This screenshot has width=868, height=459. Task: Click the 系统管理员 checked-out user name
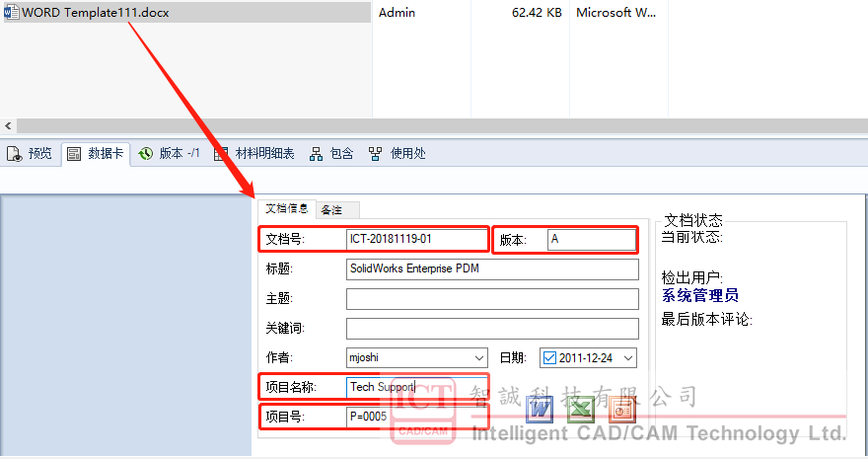(x=699, y=295)
